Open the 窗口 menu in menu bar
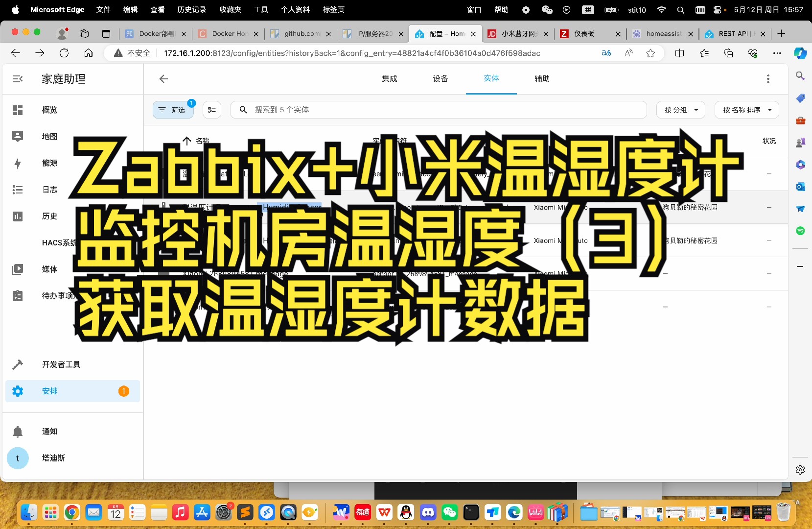This screenshot has height=529, width=812. 474,10
